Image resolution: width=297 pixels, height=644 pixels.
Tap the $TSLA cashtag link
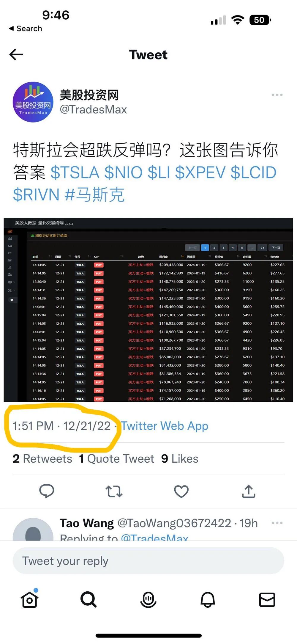click(x=75, y=172)
